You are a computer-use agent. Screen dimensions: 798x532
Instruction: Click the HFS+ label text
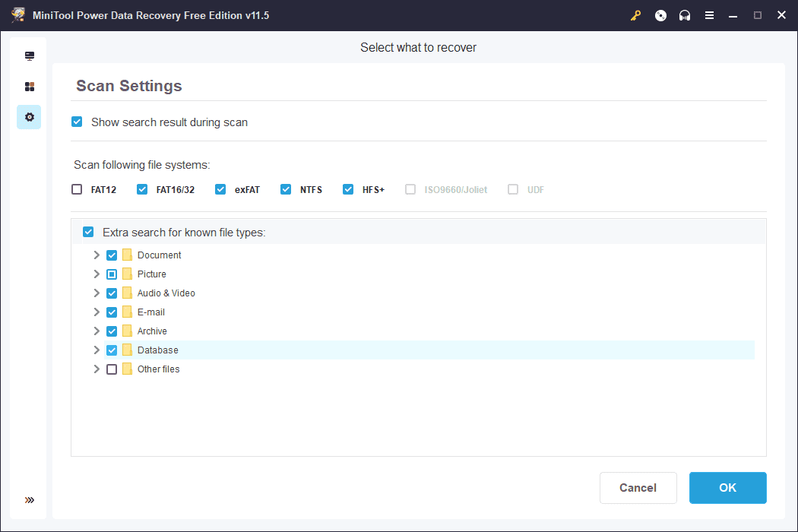[x=374, y=190]
